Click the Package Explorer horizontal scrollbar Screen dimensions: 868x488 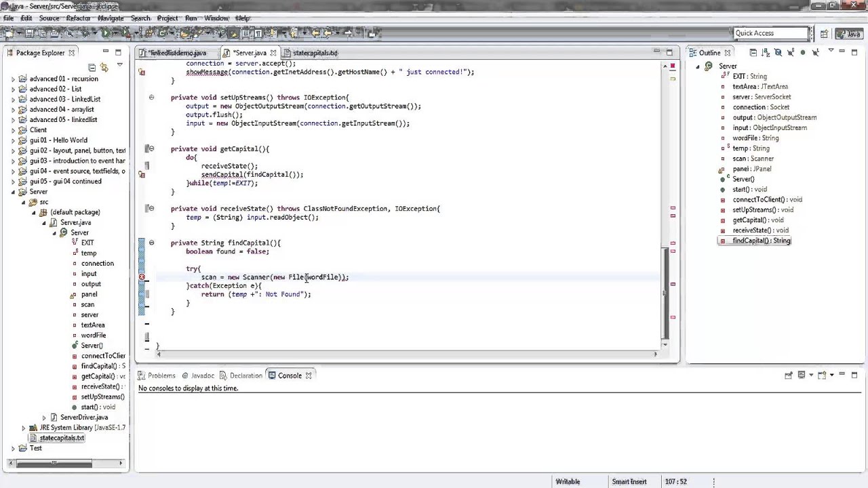(54, 464)
